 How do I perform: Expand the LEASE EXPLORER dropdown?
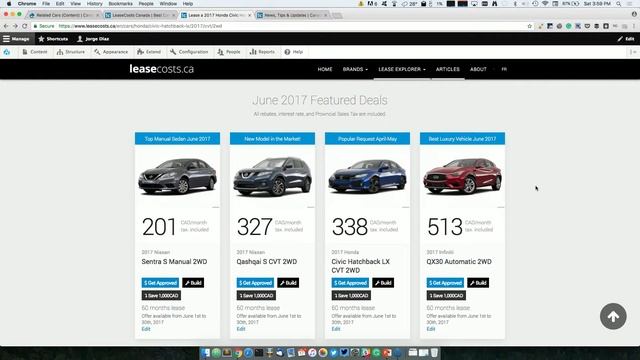pyautogui.click(x=402, y=69)
